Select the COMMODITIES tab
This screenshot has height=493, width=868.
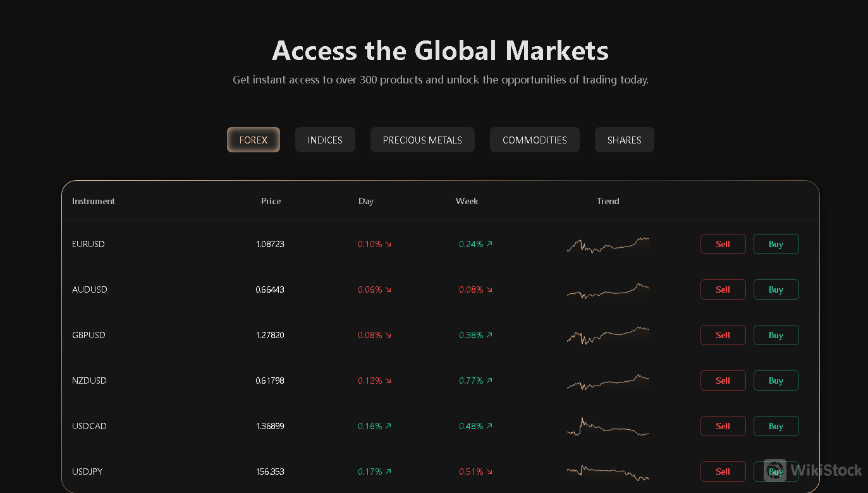tap(534, 140)
